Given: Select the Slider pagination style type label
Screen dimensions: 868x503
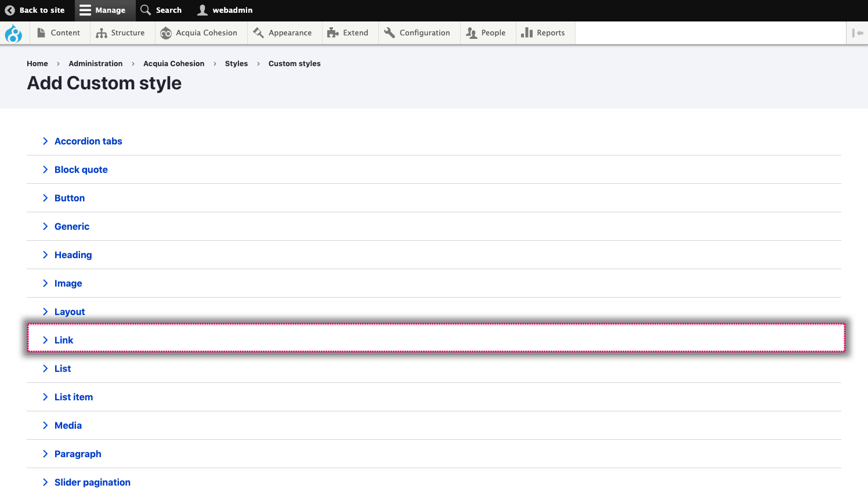Looking at the screenshot, I should tap(92, 482).
